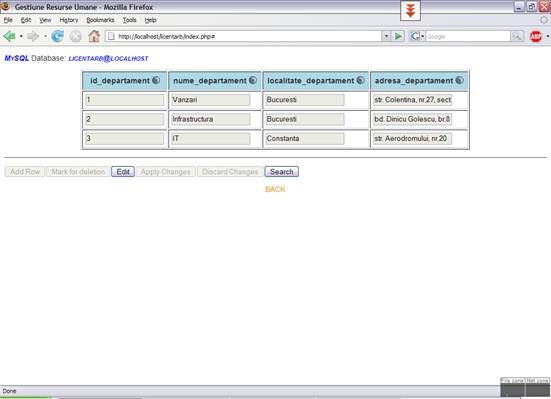
Task: Sort by id_departament column icon
Action: point(156,81)
